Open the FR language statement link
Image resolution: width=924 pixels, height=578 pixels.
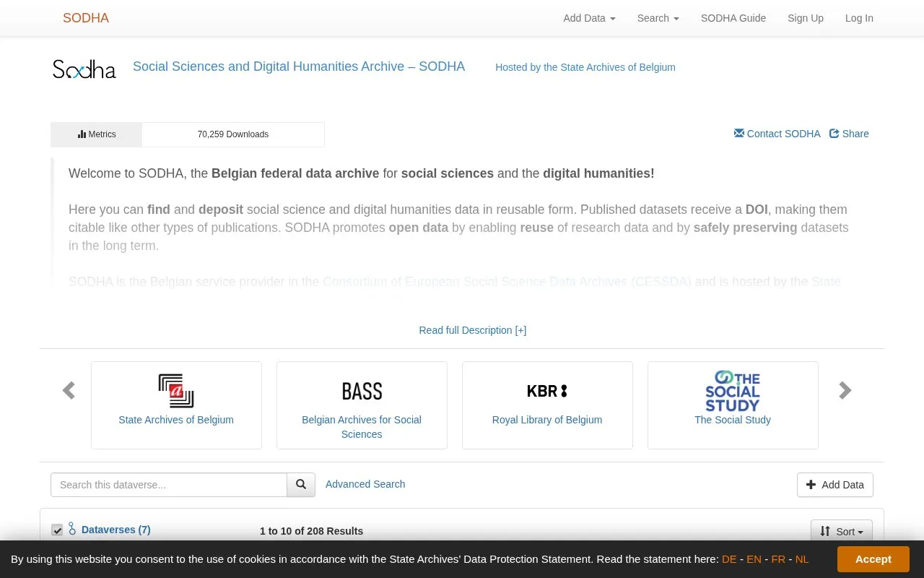click(x=778, y=559)
